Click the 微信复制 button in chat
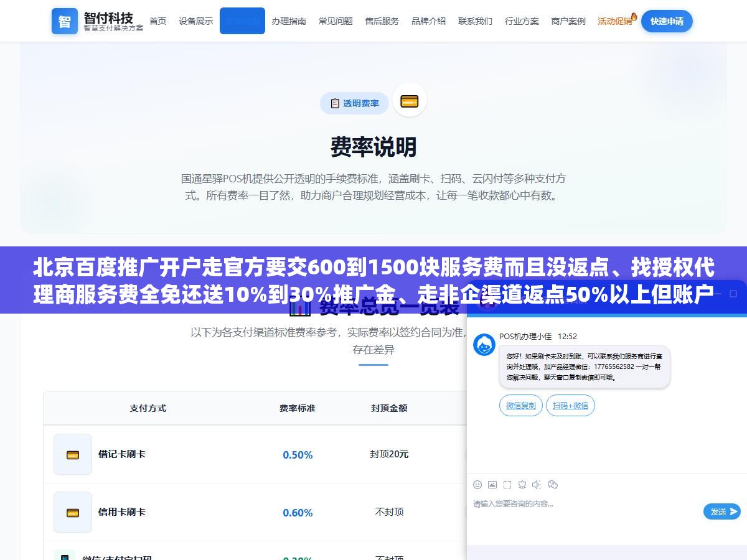Image resolution: width=747 pixels, height=560 pixels. tap(521, 406)
